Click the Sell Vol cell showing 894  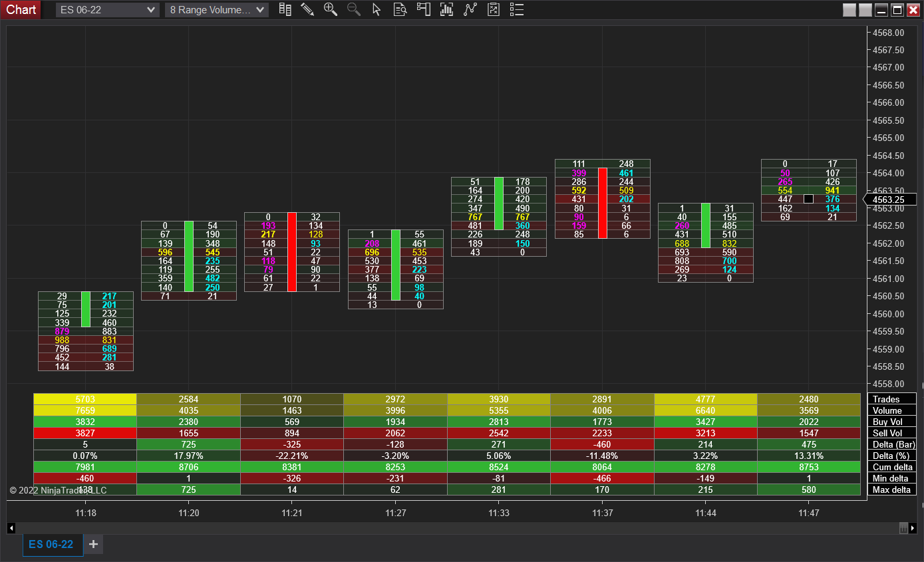click(292, 433)
